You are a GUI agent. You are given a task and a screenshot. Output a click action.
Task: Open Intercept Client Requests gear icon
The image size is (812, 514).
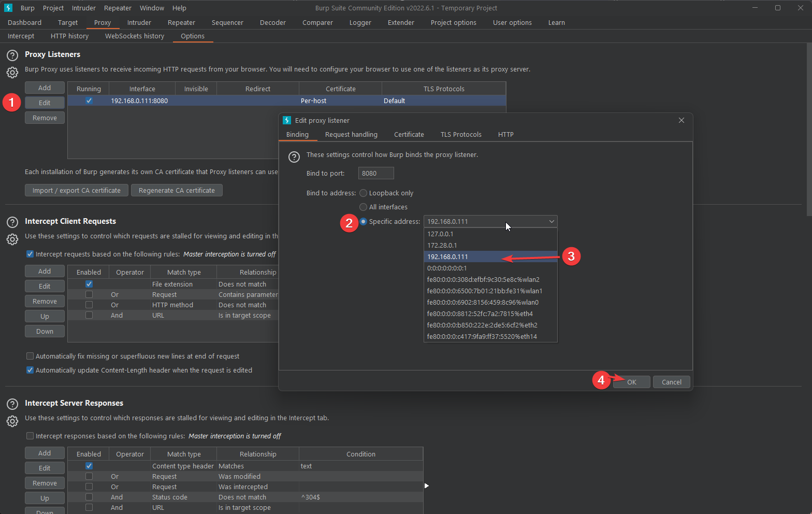click(x=12, y=239)
